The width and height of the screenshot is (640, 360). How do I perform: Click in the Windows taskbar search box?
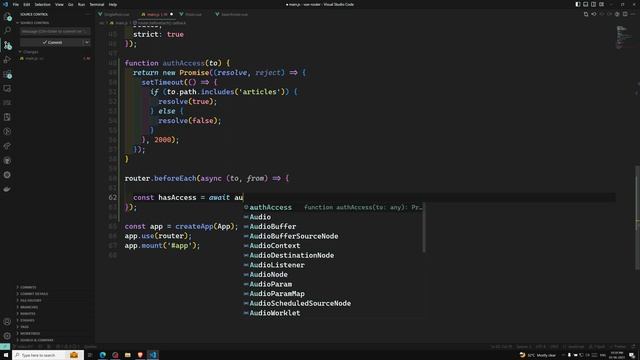pyautogui.click(x=48, y=355)
